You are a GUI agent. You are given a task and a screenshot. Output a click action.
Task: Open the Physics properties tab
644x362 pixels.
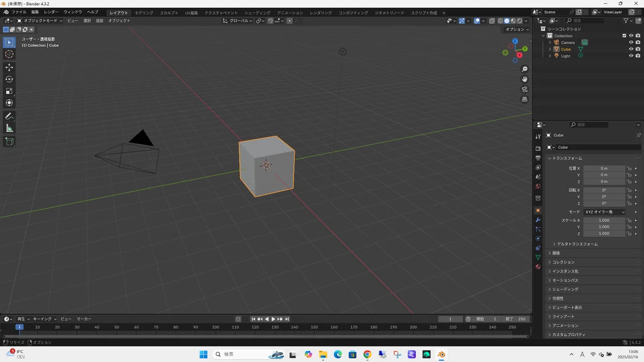[538, 238]
